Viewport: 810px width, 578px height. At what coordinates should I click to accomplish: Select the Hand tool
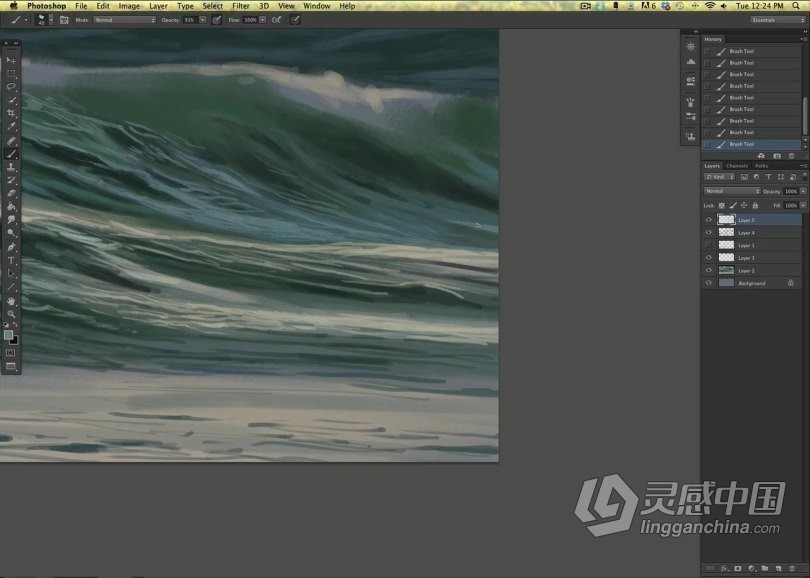point(11,301)
